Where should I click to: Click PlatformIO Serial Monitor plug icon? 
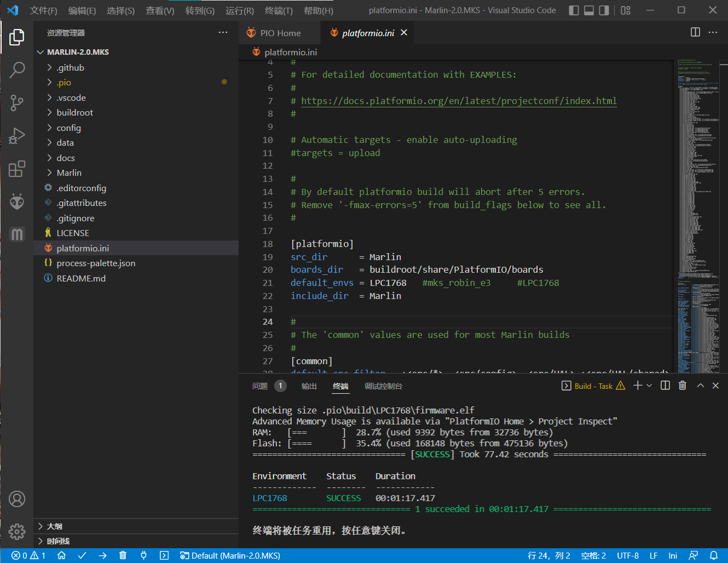click(x=143, y=555)
